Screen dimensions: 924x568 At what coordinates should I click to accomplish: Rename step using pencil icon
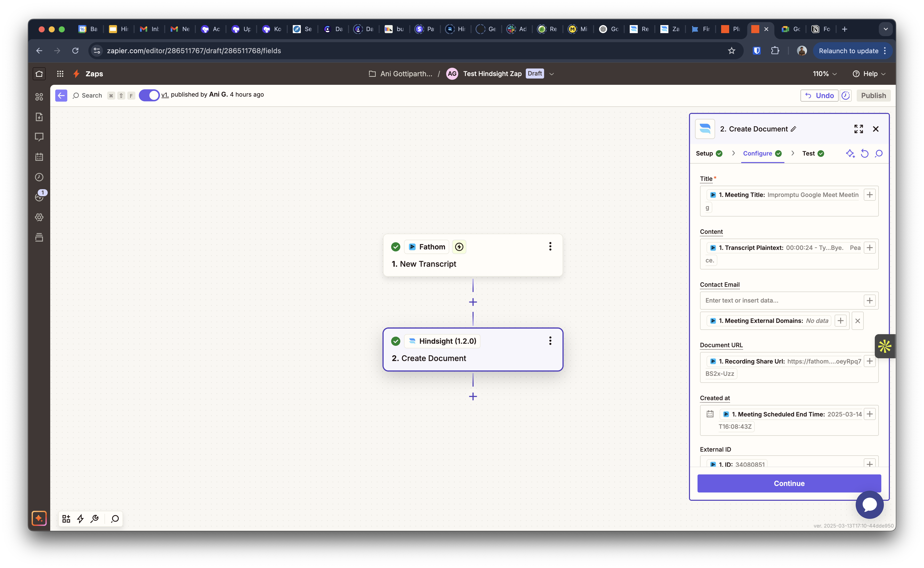pyautogui.click(x=793, y=129)
